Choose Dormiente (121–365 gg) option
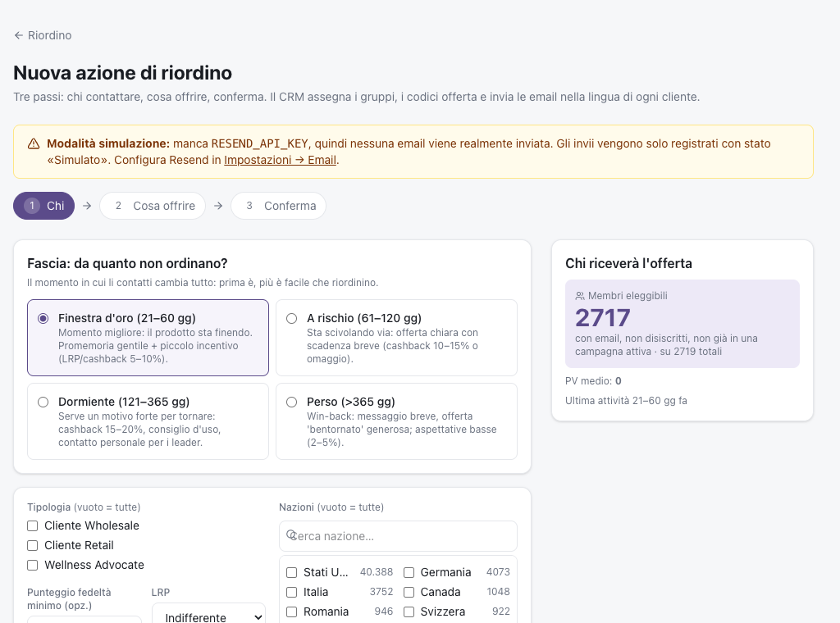This screenshot has height=623, width=840. coord(148,421)
